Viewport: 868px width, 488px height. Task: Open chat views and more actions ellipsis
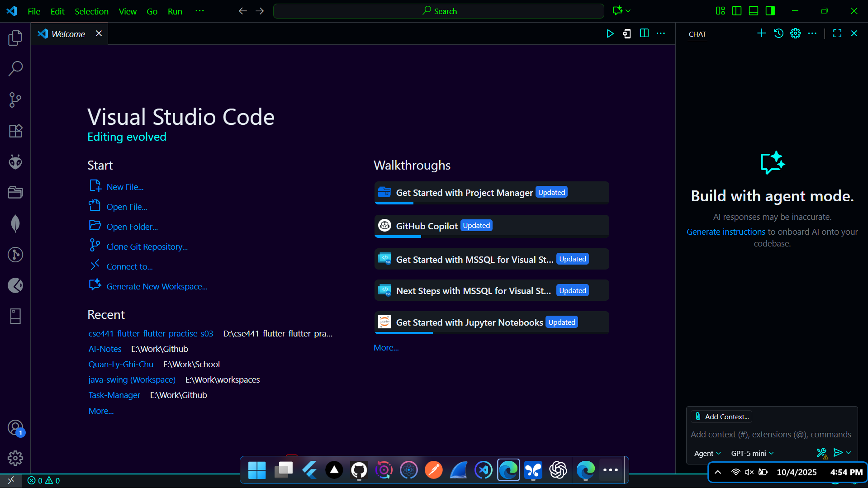812,33
